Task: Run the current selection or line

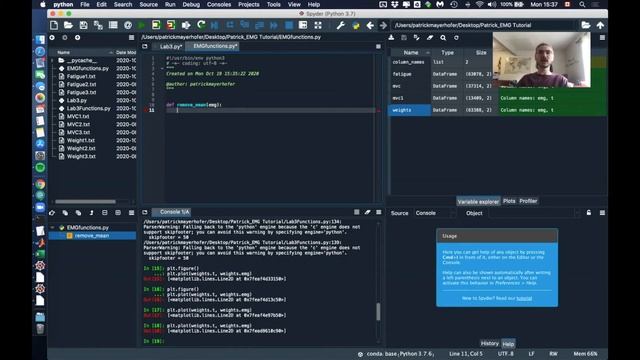Action: (186, 25)
